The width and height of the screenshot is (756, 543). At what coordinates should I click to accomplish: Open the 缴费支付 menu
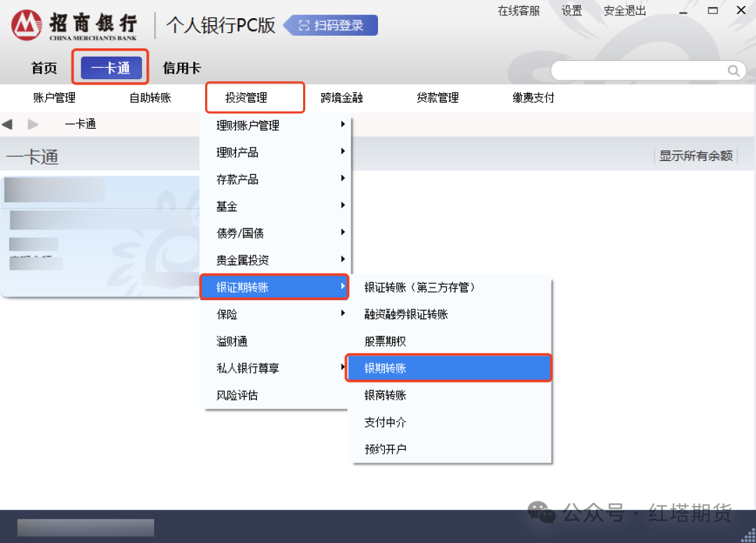tap(533, 98)
